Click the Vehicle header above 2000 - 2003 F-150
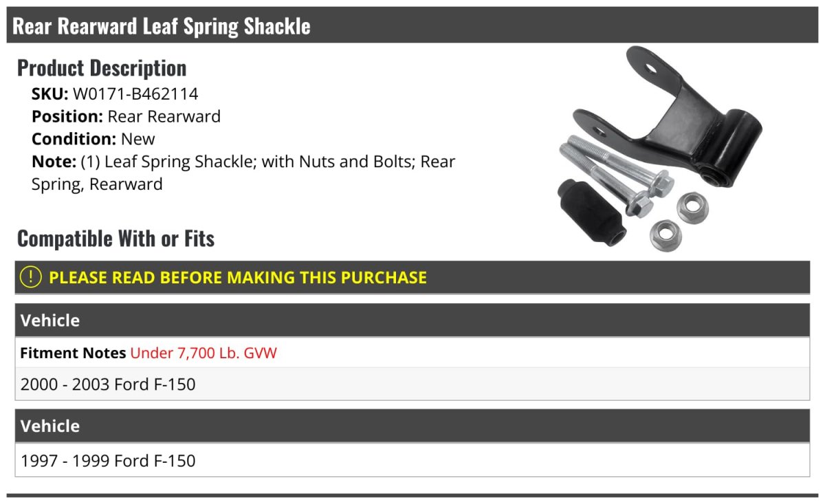 point(50,320)
